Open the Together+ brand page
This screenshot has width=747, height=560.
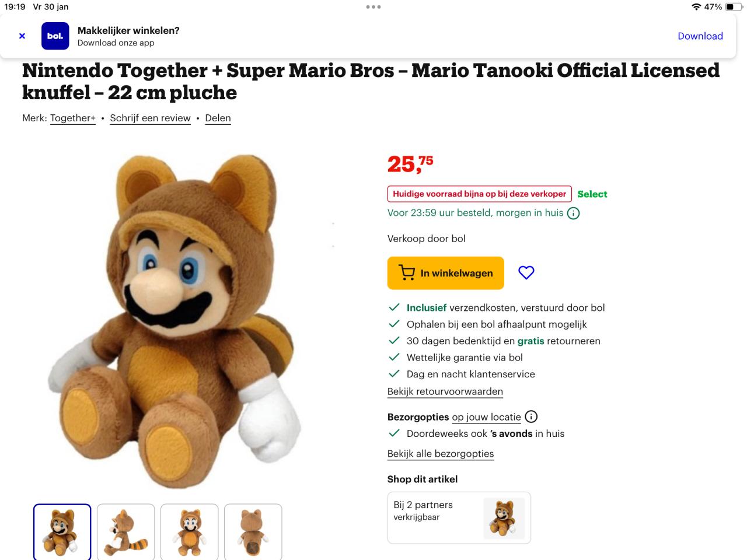pyautogui.click(x=72, y=118)
